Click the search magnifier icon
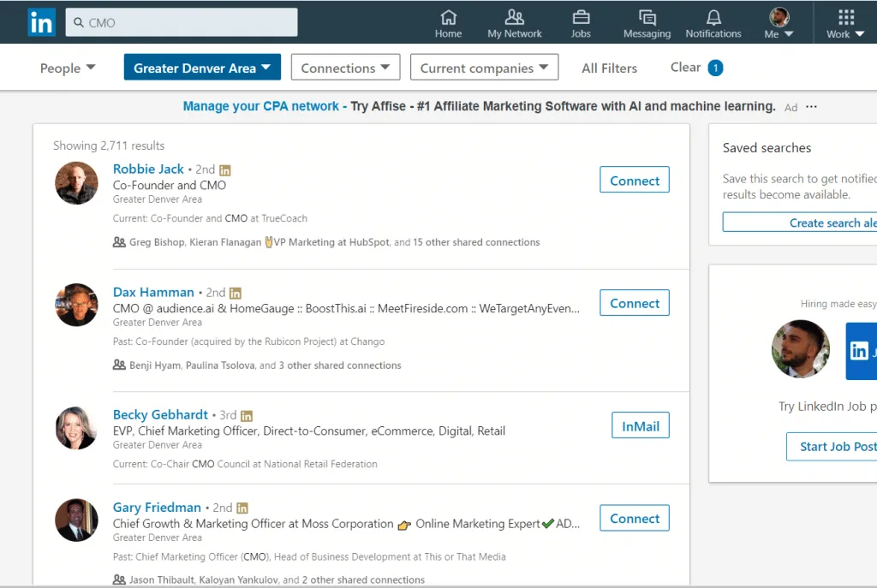Screen dimensions: 877x588 click(79, 22)
